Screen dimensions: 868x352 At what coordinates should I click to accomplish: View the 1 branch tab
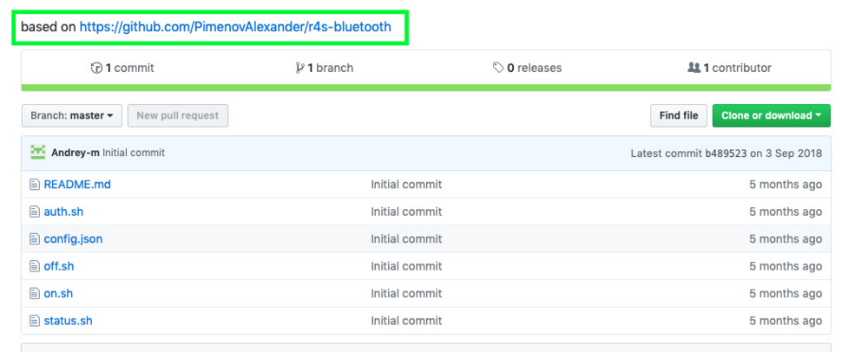[325, 68]
